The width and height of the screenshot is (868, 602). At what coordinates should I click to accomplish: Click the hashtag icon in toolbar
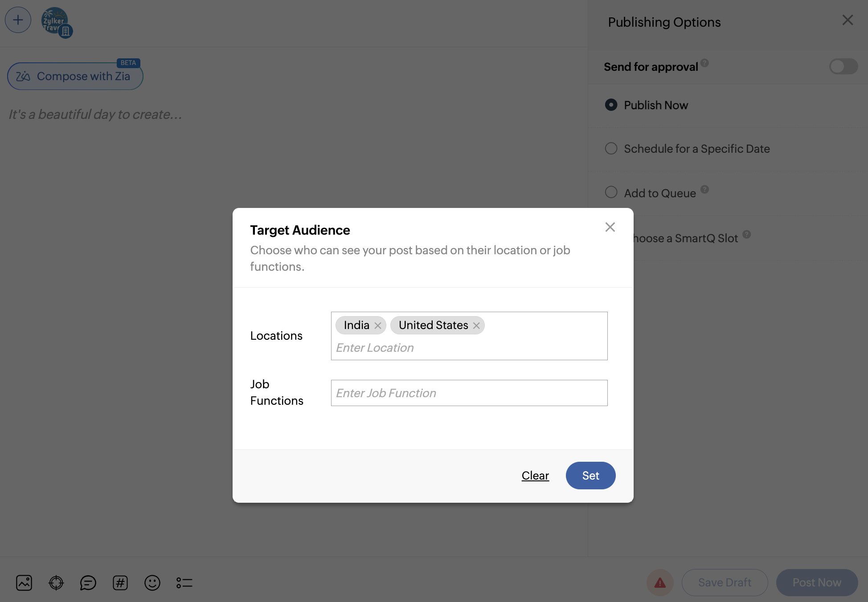(120, 583)
